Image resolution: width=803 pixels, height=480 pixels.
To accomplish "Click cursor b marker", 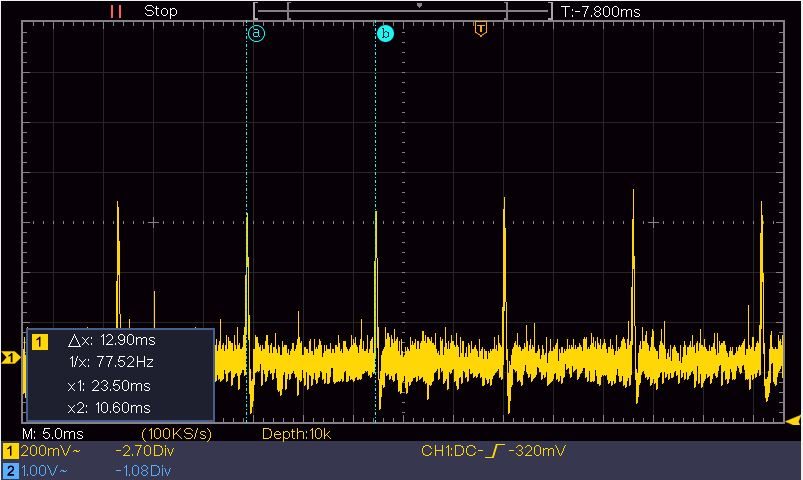I will click(x=386, y=34).
